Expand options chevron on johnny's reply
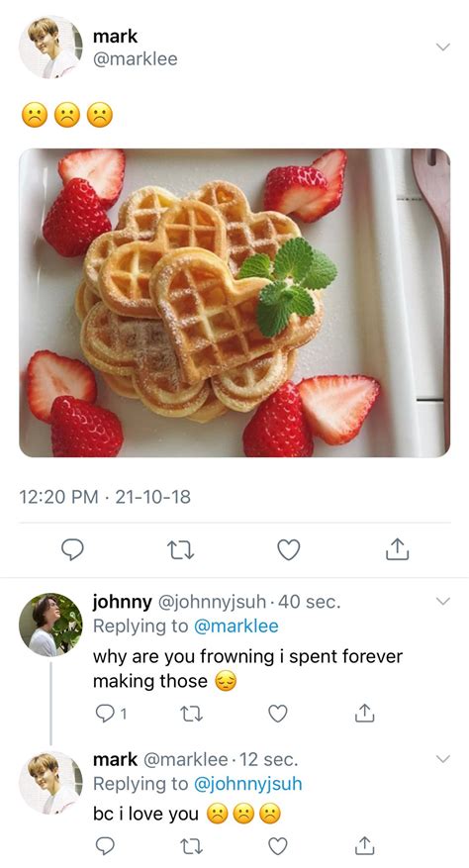The height and width of the screenshot is (868, 469). 443,601
